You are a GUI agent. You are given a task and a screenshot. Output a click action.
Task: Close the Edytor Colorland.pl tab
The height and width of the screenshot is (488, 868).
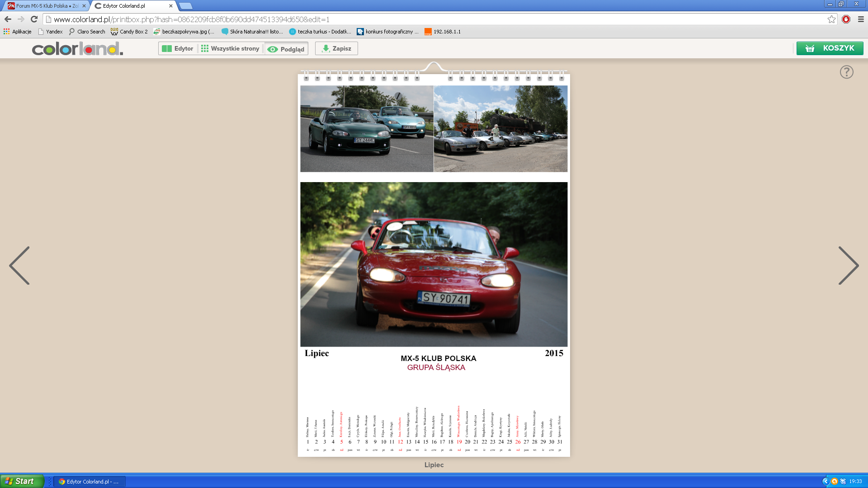(170, 6)
